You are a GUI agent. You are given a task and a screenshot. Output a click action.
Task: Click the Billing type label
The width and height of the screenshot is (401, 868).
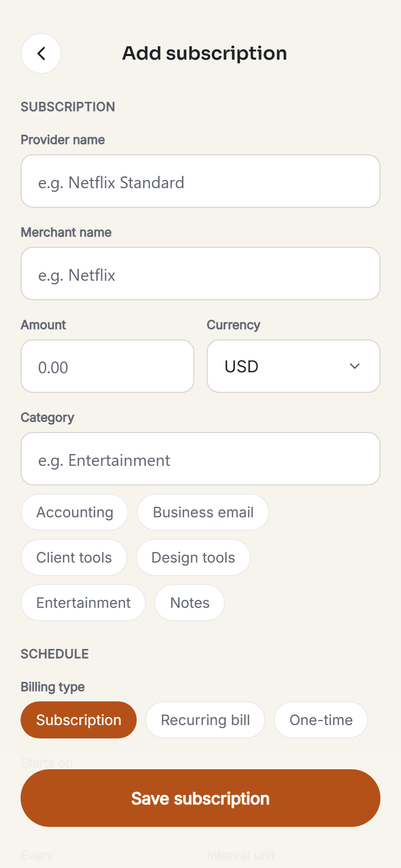(52, 687)
